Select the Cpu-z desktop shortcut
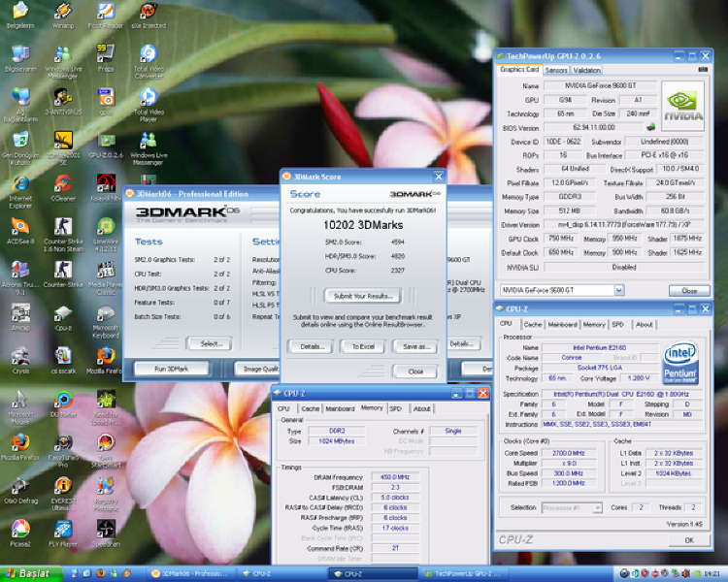The width and height of the screenshot is (728, 582). [63, 317]
